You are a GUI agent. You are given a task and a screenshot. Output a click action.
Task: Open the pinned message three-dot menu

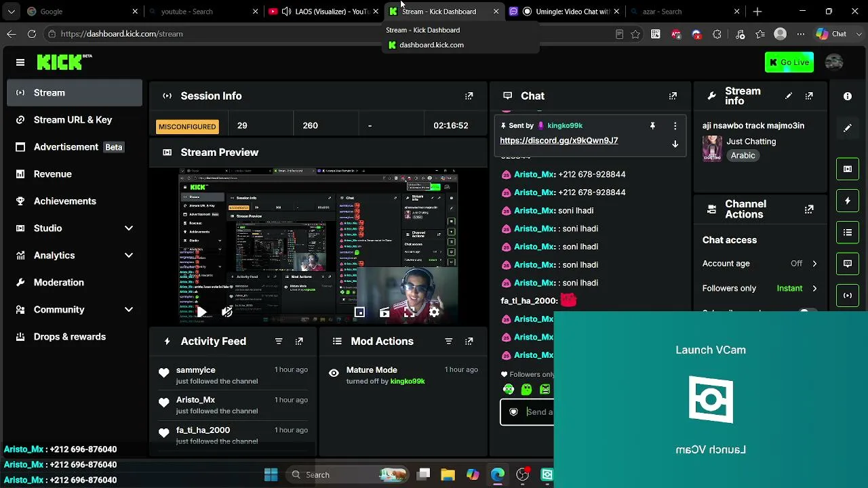(x=675, y=125)
